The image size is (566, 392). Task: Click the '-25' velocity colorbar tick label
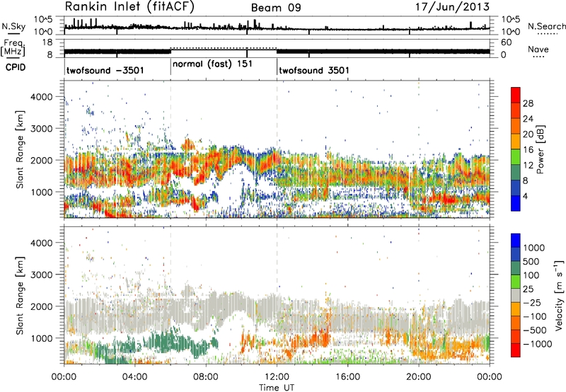click(x=531, y=302)
